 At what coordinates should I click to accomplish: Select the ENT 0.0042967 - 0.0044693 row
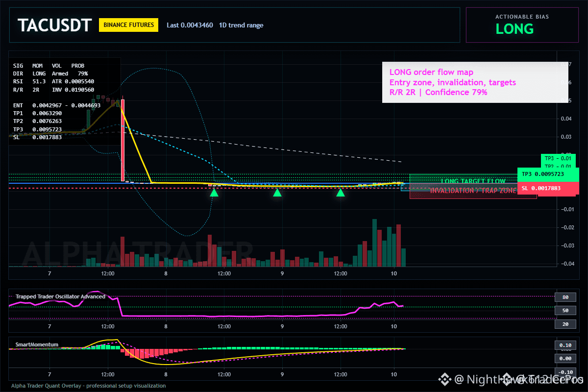(x=57, y=105)
